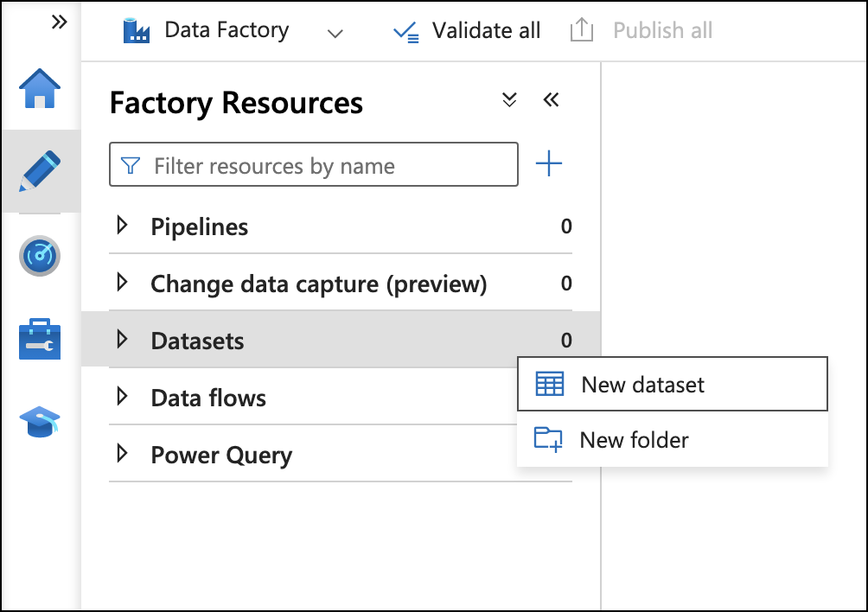Image resolution: width=868 pixels, height=612 pixels.
Task: Click the Publish all button
Action: tap(641, 31)
